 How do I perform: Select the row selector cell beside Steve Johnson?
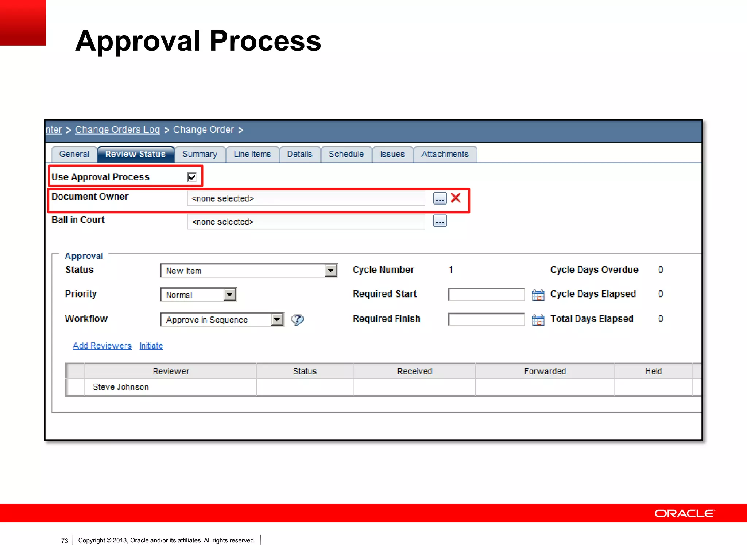[76, 387]
